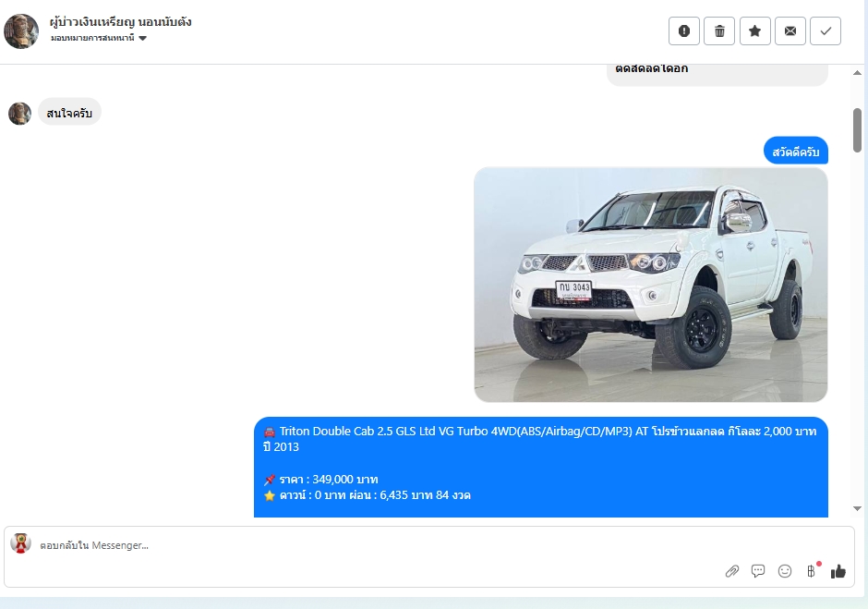Click the สนใจครับ message bubble
Viewport: 868px width, 609px height.
[69, 113]
